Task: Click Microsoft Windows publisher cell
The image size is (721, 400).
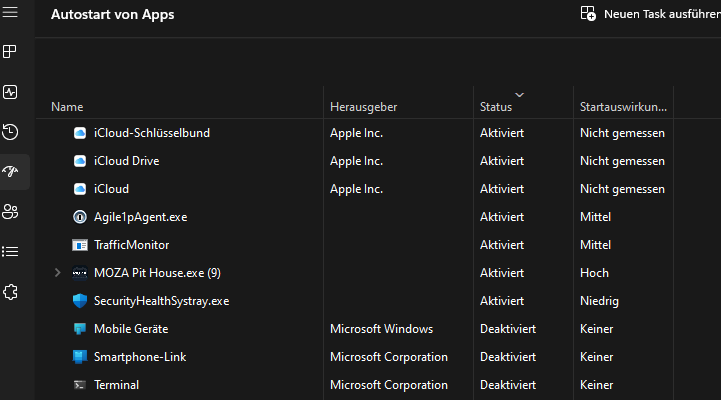Action: click(x=382, y=329)
